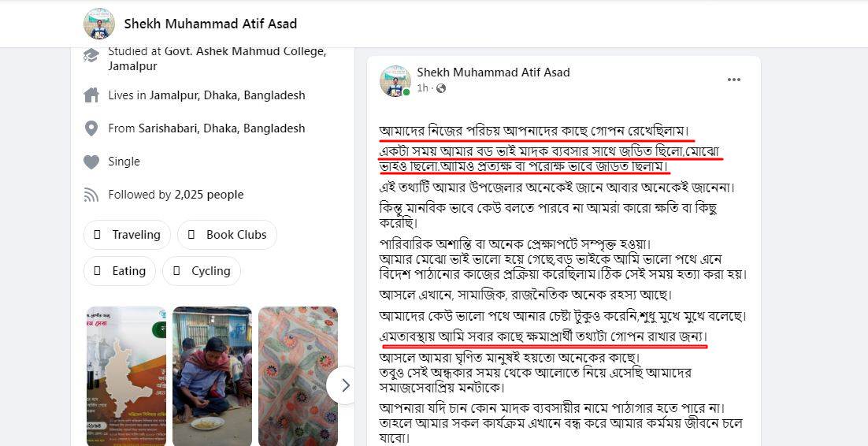Open the three-dot post options menu
Screen dimensions: 868x446
click(x=734, y=80)
